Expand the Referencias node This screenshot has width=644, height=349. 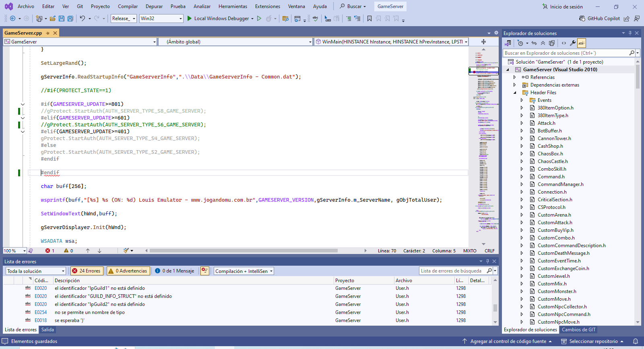pyautogui.click(x=514, y=77)
